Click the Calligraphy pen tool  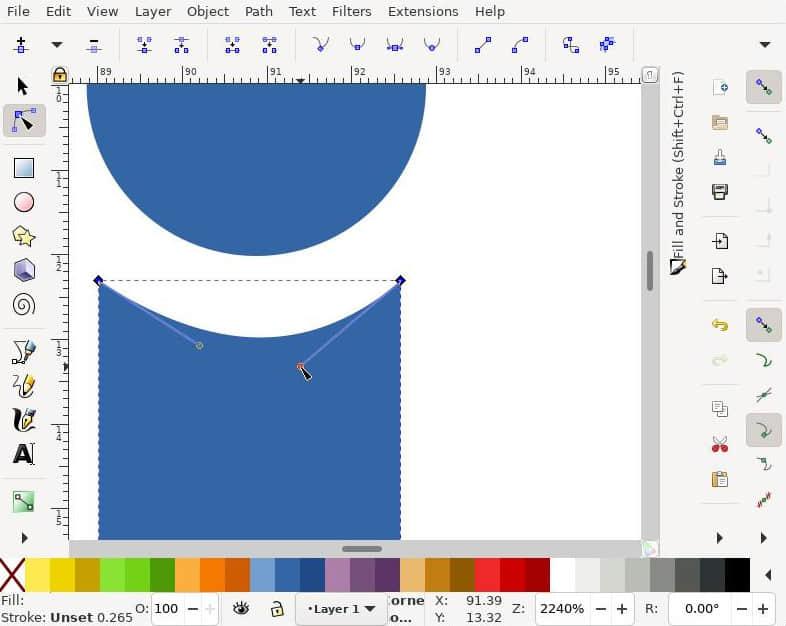click(x=24, y=420)
